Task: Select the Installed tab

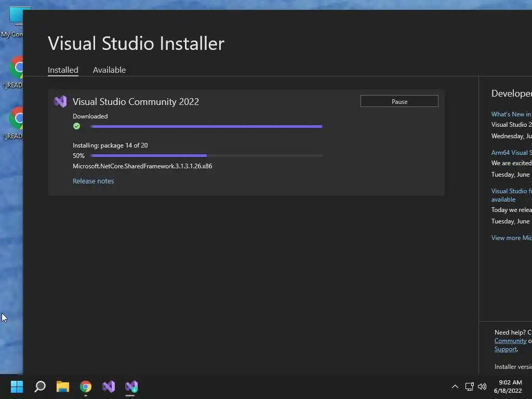Action: coord(63,70)
